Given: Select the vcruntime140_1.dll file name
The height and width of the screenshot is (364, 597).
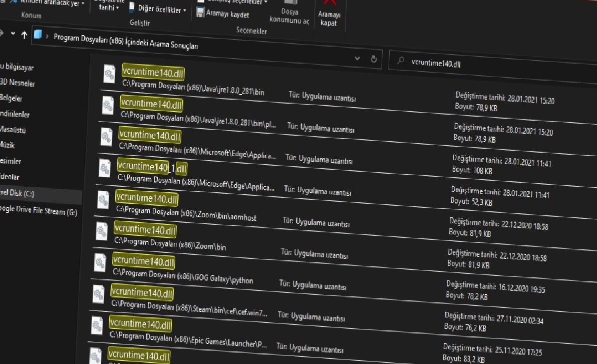Looking at the screenshot, I should (x=152, y=167).
